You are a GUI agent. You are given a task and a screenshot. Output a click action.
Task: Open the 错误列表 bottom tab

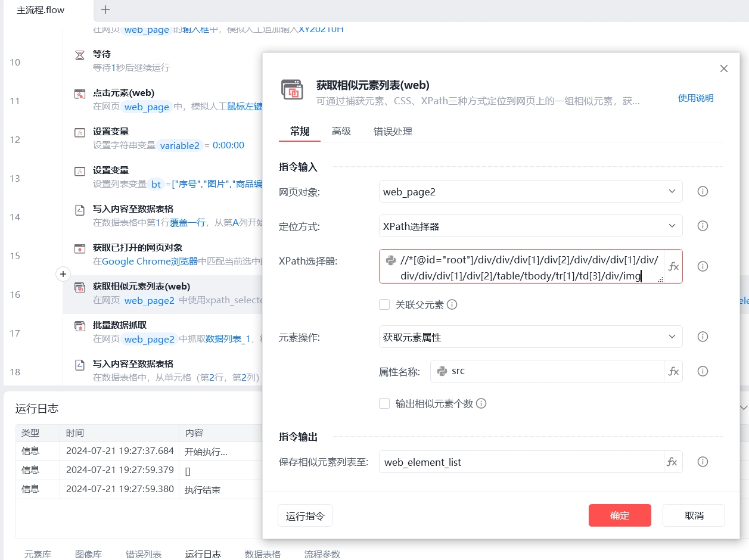144,554
